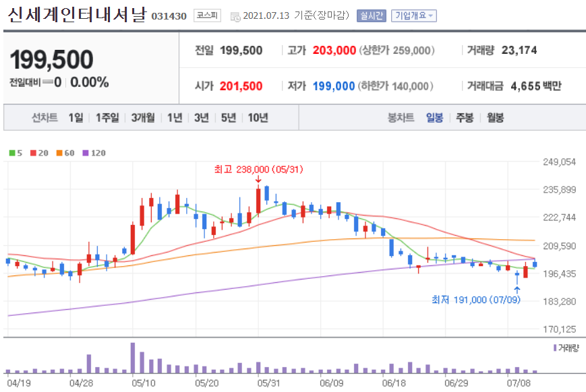Click the 고가 value 203,000
The height and width of the screenshot is (392, 586).
coord(334,51)
